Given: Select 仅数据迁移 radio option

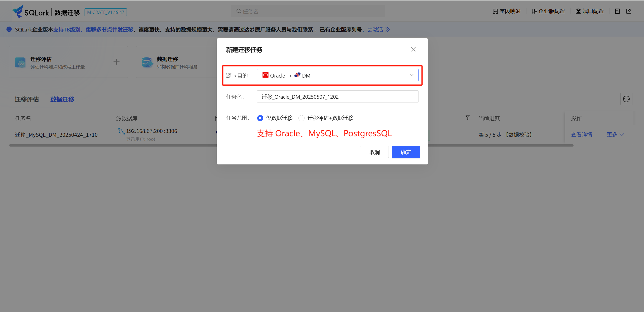Looking at the screenshot, I should click(260, 118).
